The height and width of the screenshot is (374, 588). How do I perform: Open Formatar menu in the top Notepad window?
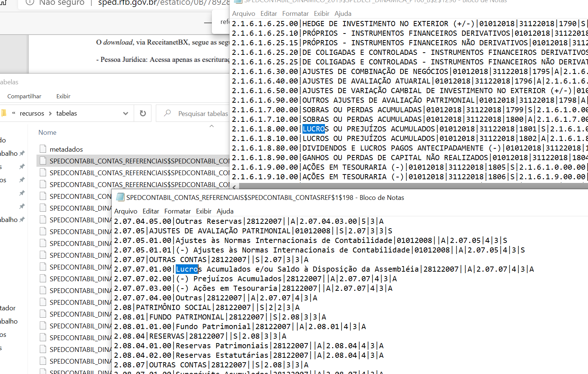[295, 14]
